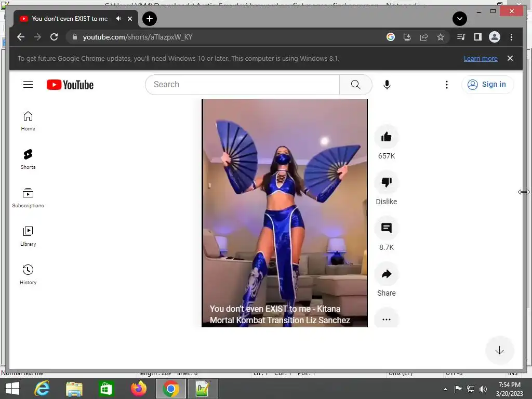
Task: Click the YouTube logo
Action: 70,85
